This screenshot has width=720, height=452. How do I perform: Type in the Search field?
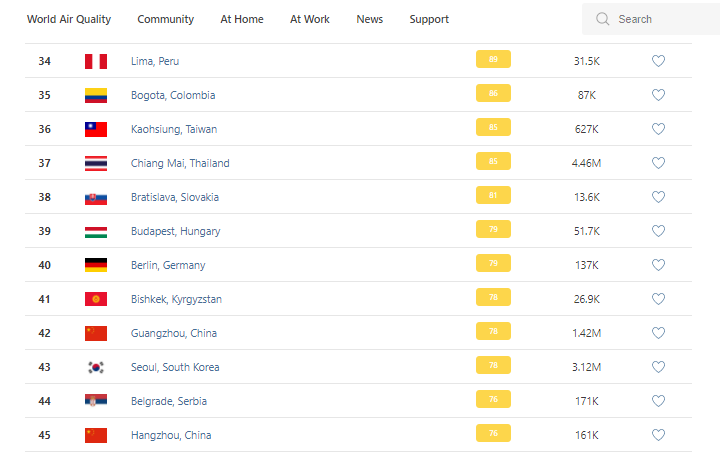point(660,19)
